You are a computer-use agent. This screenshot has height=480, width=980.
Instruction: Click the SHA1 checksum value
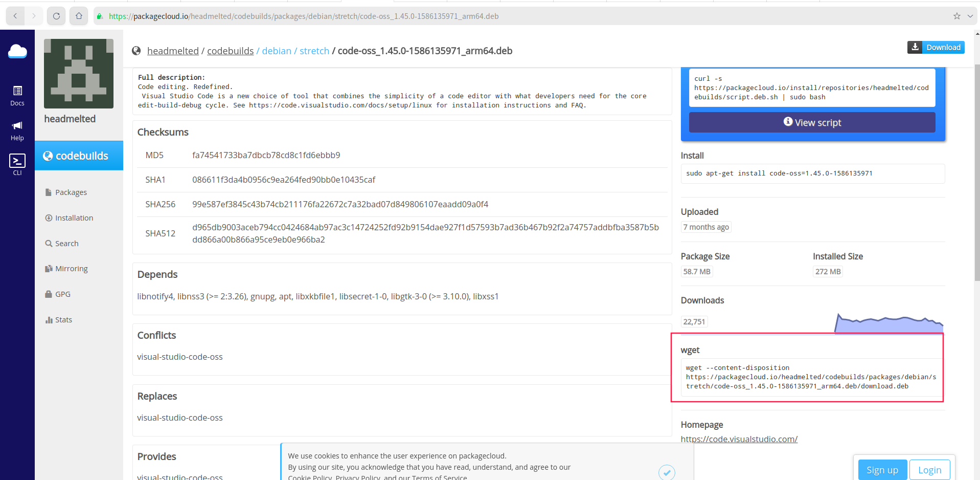pyautogui.click(x=284, y=180)
